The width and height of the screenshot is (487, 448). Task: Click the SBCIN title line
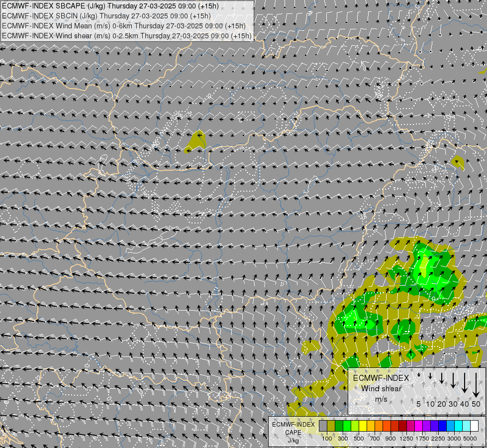tap(106, 16)
